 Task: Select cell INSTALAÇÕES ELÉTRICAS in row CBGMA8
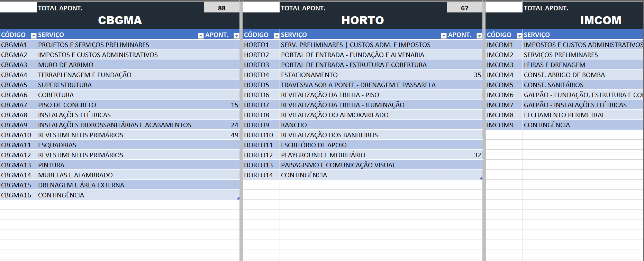[x=120, y=115]
